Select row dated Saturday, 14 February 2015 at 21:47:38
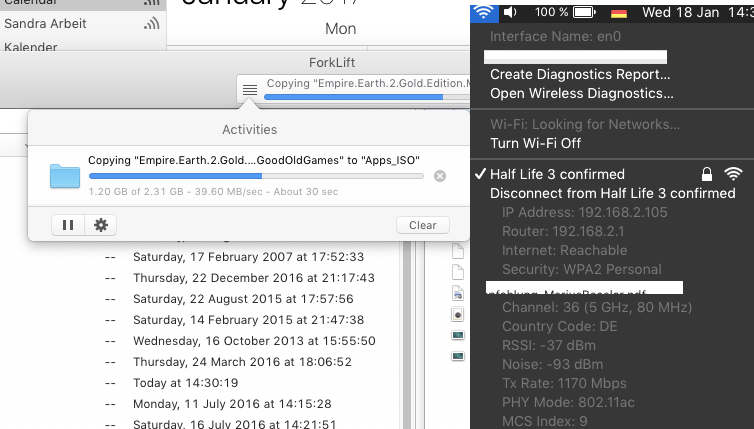 [x=249, y=320]
